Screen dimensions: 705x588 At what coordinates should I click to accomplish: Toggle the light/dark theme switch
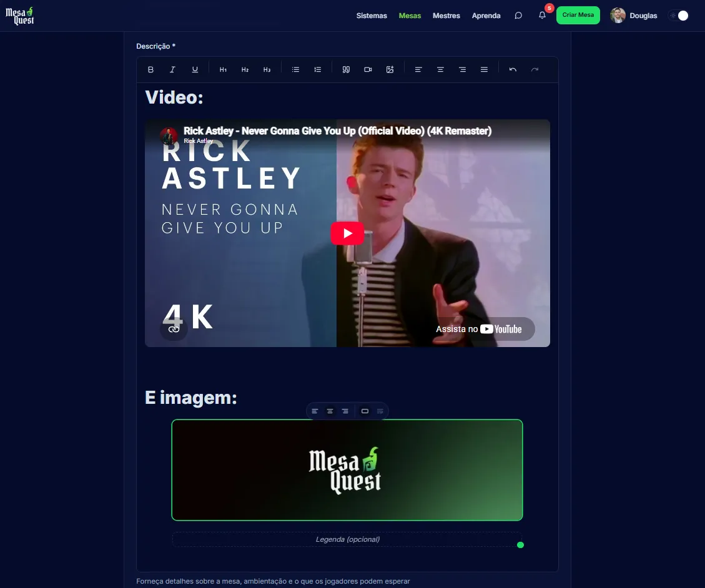click(x=679, y=16)
